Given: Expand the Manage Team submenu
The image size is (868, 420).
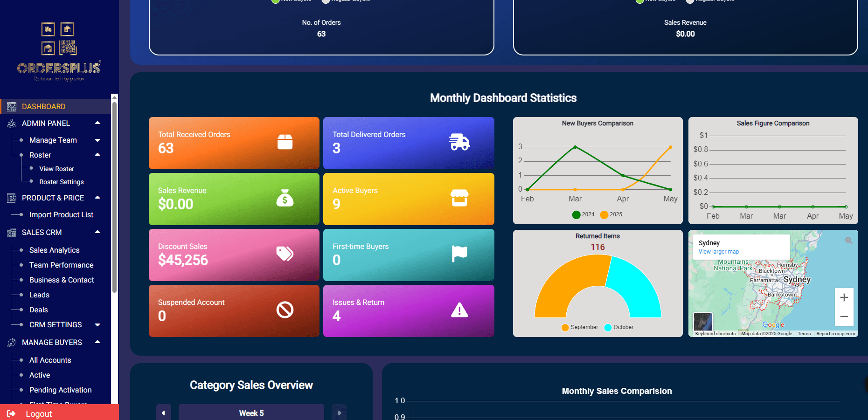Looking at the screenshot, I should pos(97,140).
